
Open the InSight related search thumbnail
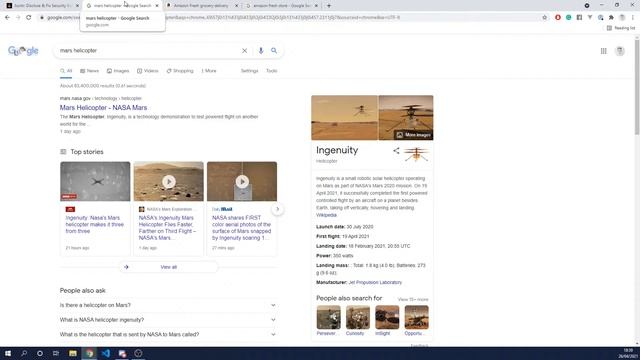point(387,318)
